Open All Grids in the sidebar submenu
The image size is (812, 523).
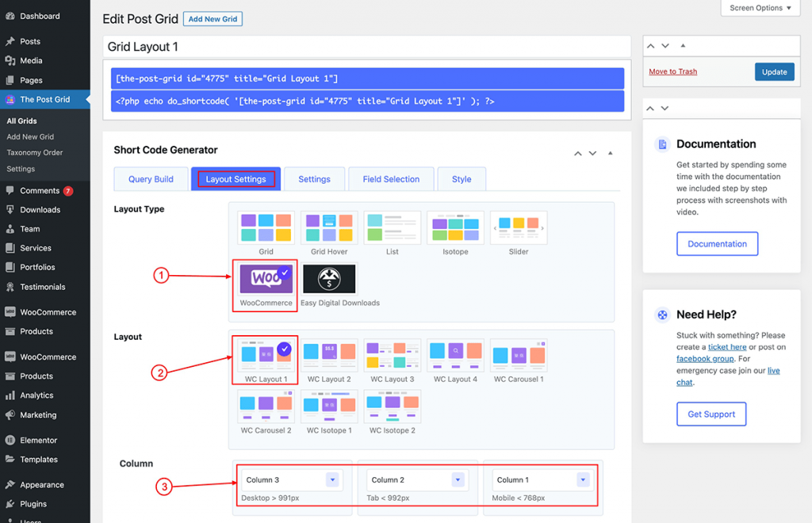coord(21,121)
